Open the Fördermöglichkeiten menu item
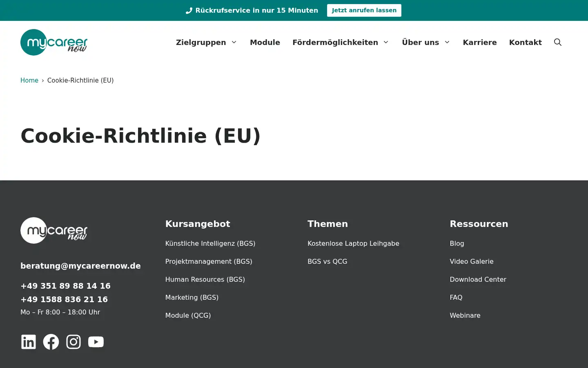 coord(335,42)
